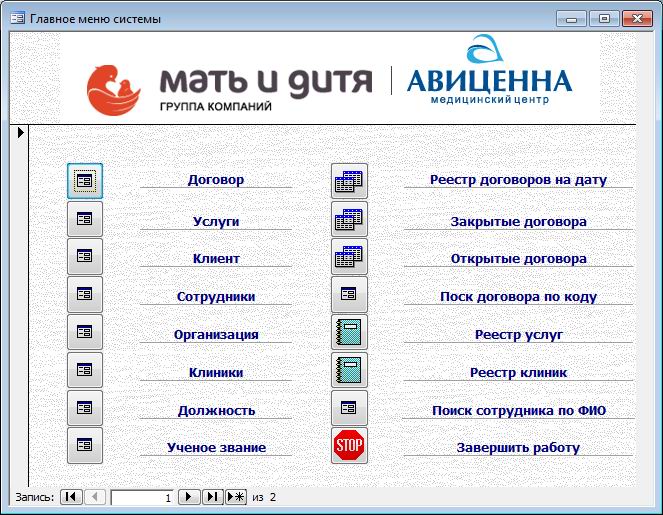Jump to the last record
The width and height of the screenshot is (663, 515).
tap(213, 497)
